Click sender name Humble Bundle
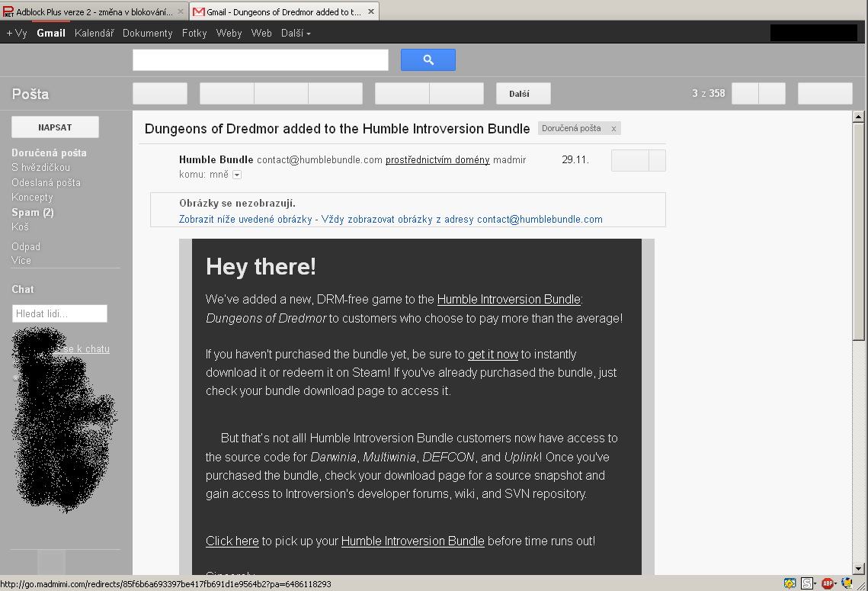Screen dimensions: 868x591 (x=216, y=160)
